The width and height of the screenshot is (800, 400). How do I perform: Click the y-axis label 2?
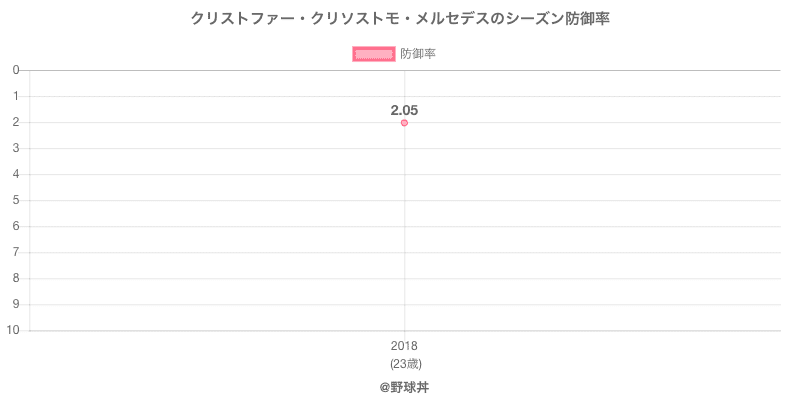[x=17, y=122]
